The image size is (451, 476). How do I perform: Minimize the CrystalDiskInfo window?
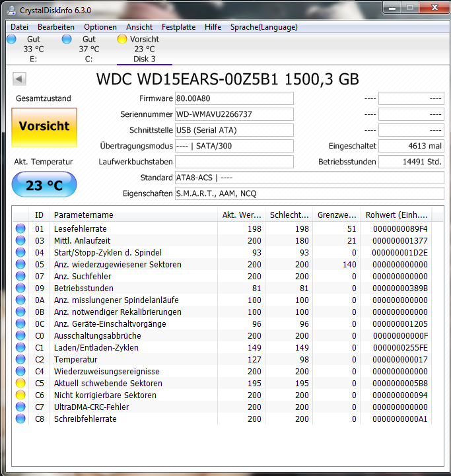(392, 8)
